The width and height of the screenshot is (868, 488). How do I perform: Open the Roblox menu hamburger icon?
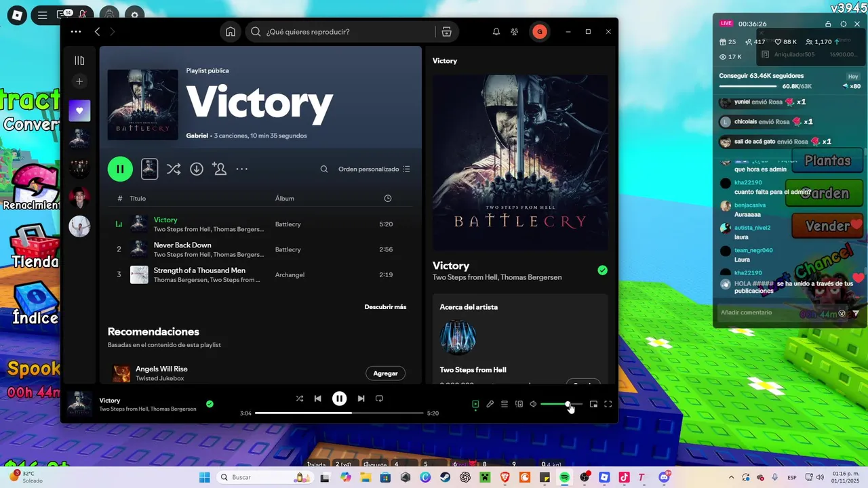point(42,14)
